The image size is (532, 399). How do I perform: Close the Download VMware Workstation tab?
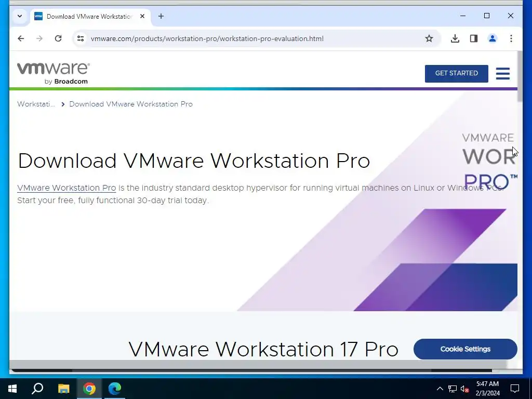[142, 16]
